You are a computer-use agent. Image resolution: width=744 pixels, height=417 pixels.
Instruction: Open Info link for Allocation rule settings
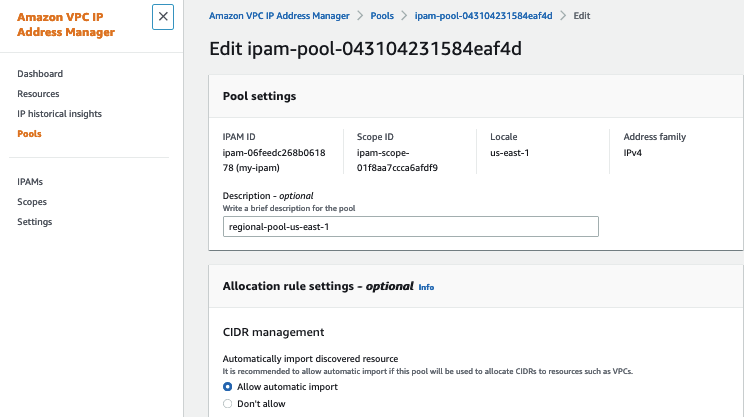426,287
